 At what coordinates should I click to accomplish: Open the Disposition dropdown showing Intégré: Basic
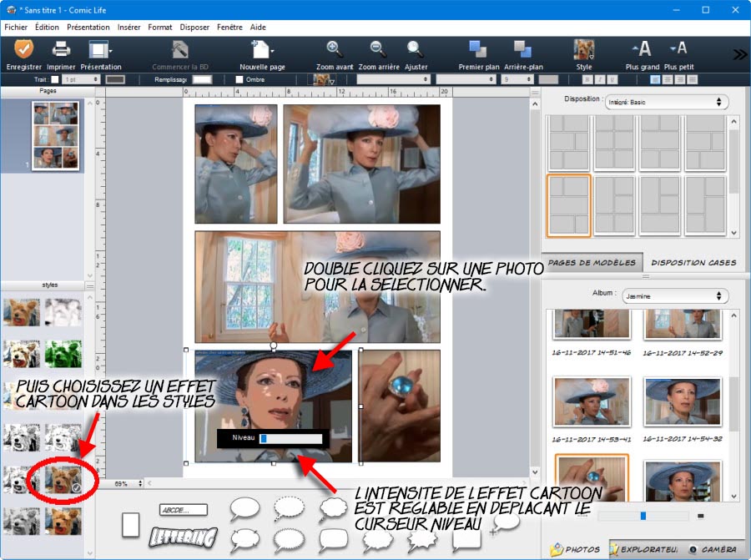[x=666, y=102]
